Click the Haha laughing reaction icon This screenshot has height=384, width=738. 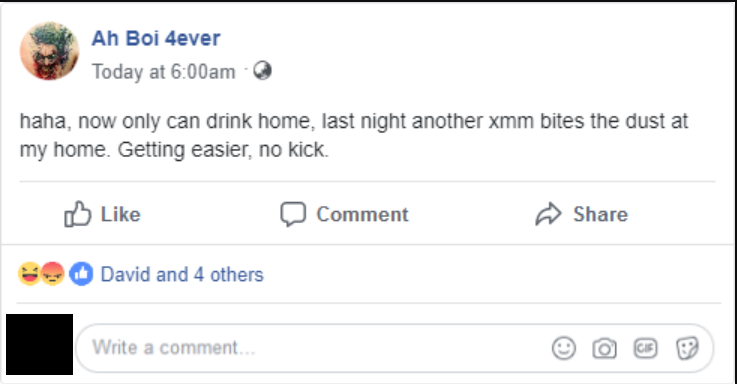click(29, 274)
